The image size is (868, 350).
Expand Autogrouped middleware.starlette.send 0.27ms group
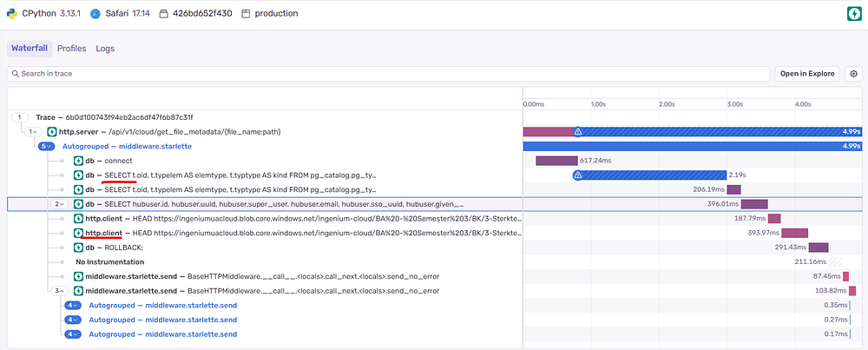pos(73,320)
